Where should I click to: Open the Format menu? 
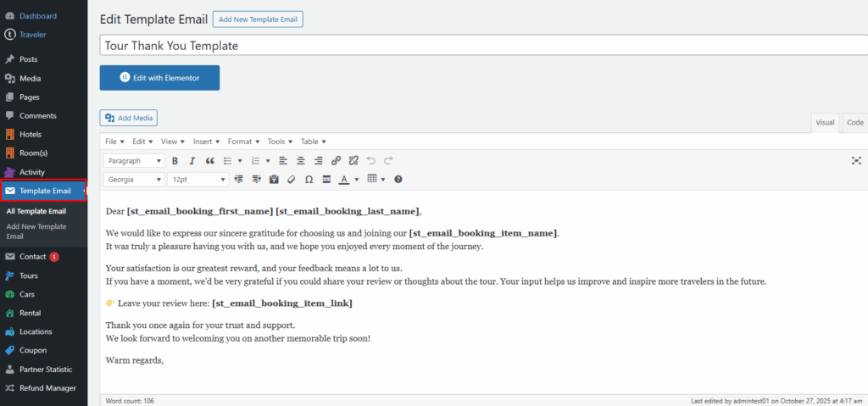click(243, 142)
